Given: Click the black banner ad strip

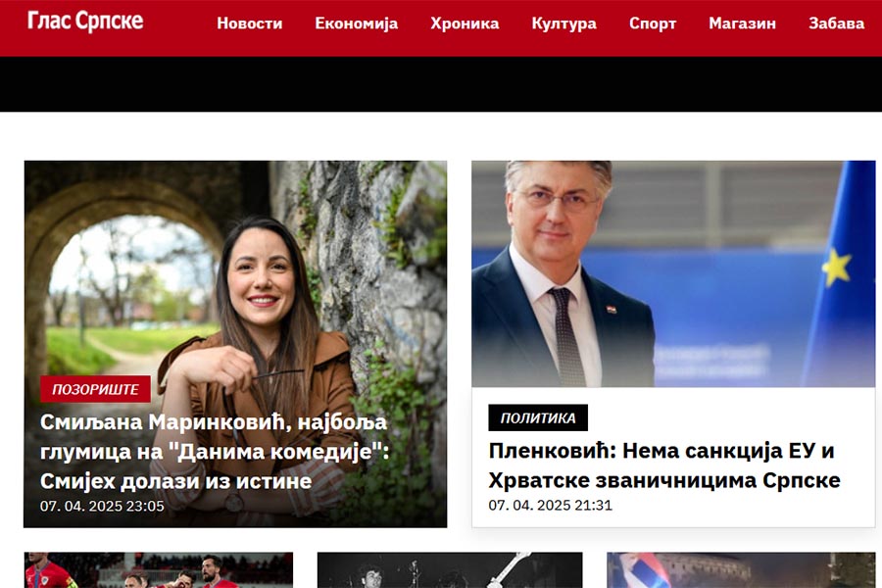Looking at the screenshot, I should tap(441, 84).
